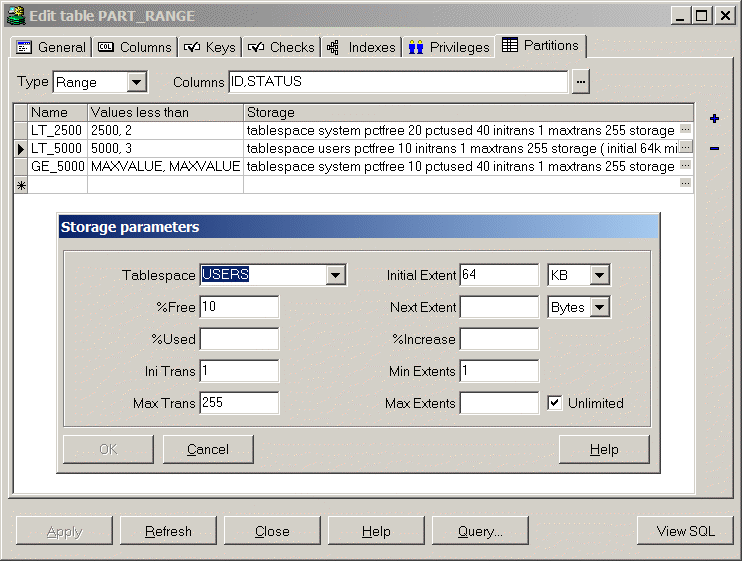Click the Ini Trans input field
This screenshot has width=742, height=561.
[x=239, y=371]
